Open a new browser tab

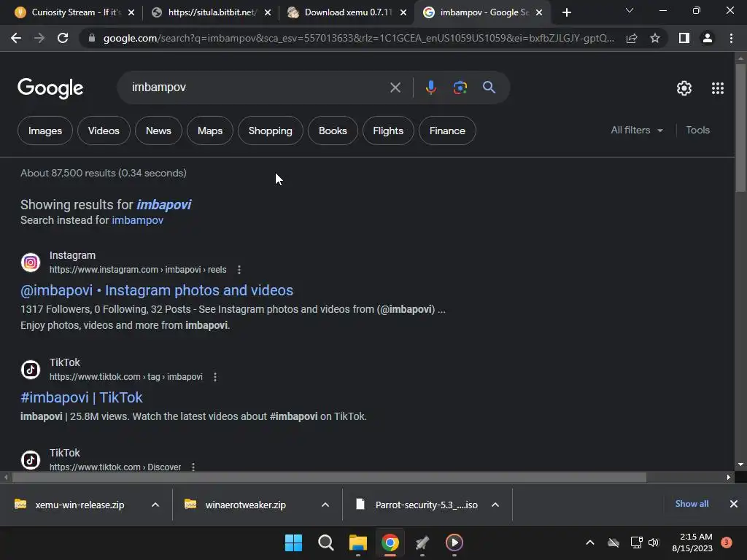566,12
